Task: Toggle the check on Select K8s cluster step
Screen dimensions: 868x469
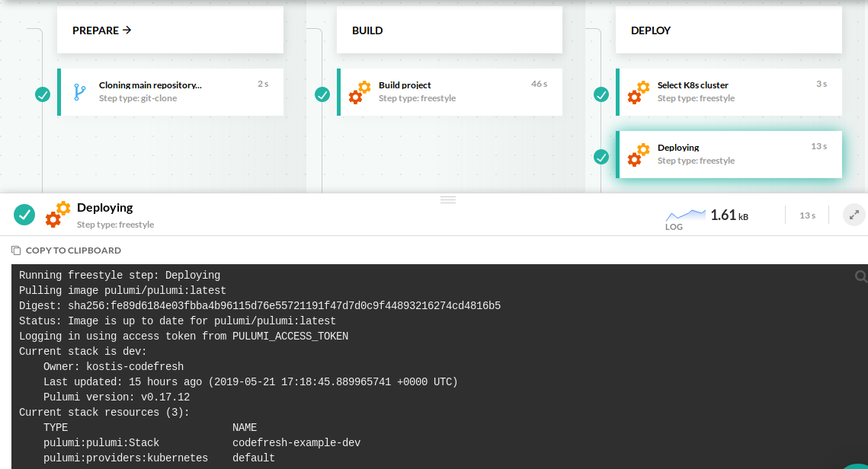Action: click(601, 92)
